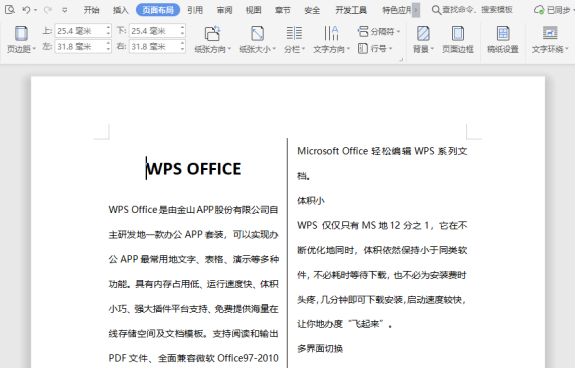Click the 页面边框 page border icon
The width and height of the screenshot is (576, 368).
(458, 33)
